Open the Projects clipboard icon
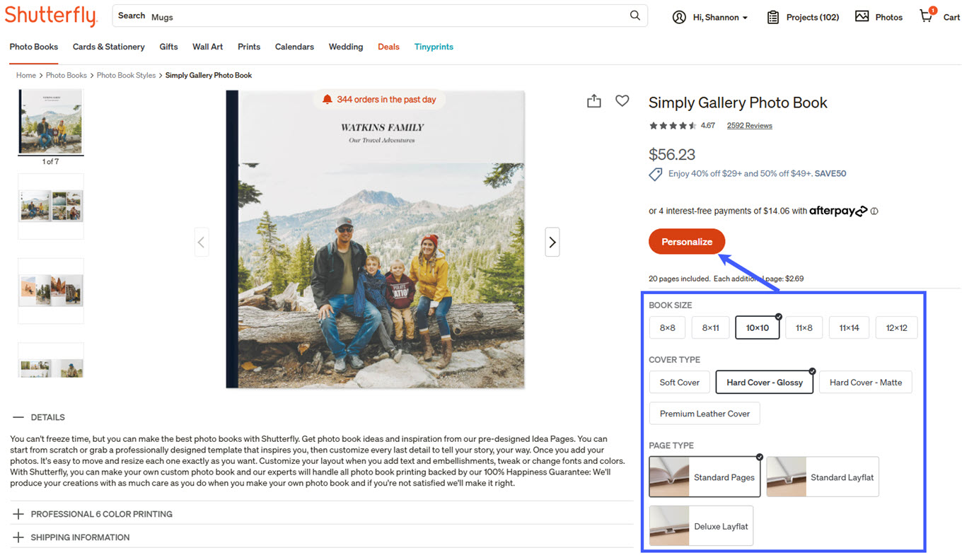The image size is (962, 560). [773, 17]
